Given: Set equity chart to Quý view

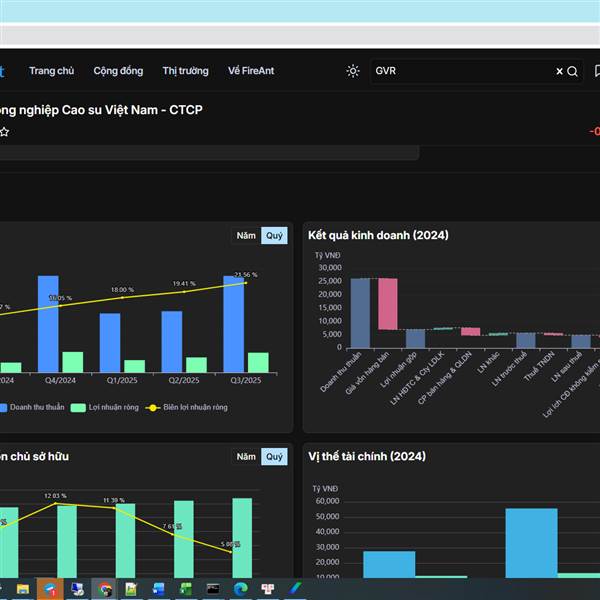Looking at the screenshot, I should click(274, 457).
